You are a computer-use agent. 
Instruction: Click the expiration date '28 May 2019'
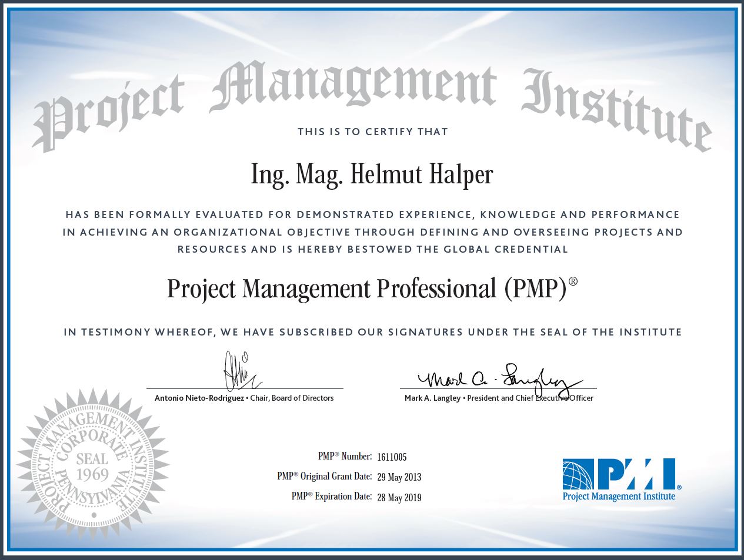pyautogui.click(x=399, y=497)
